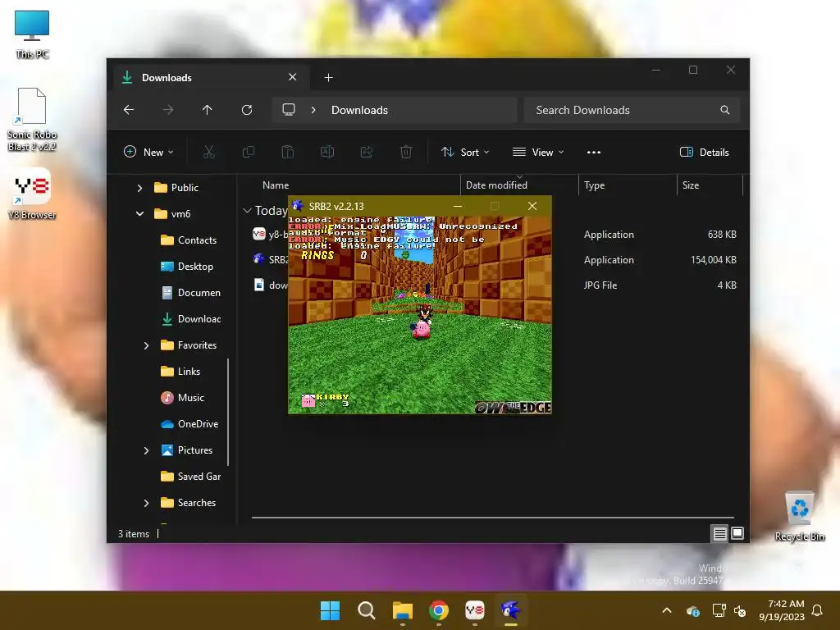Add a new File Explorer tab

[328, 78]
